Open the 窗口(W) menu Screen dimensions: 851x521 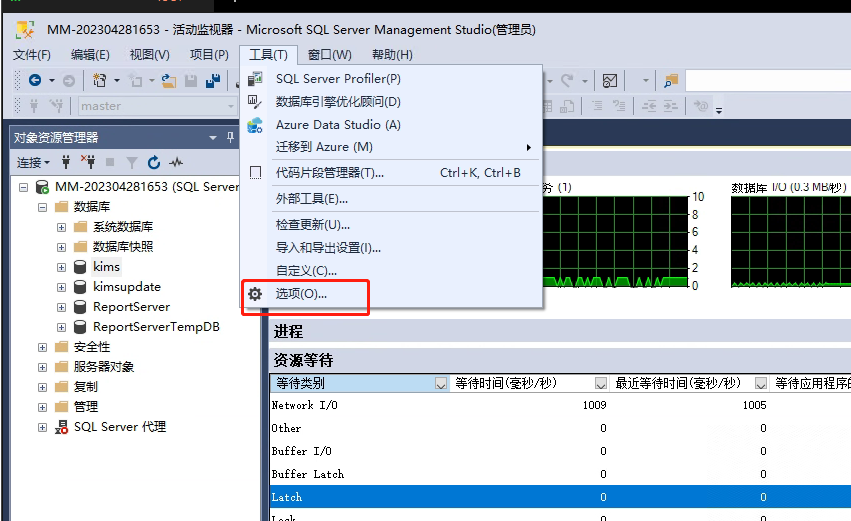pyautogui.click(x=329, y=55)
